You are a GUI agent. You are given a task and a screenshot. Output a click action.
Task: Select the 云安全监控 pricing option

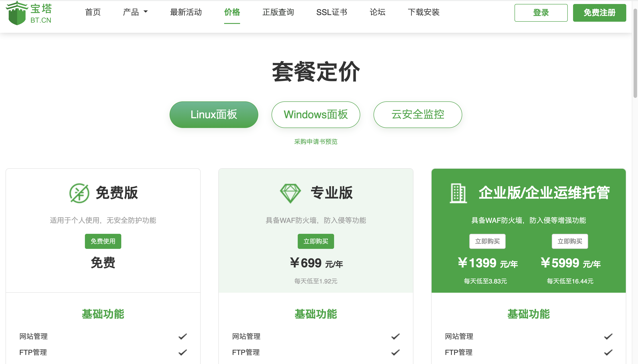click(417, 114)
